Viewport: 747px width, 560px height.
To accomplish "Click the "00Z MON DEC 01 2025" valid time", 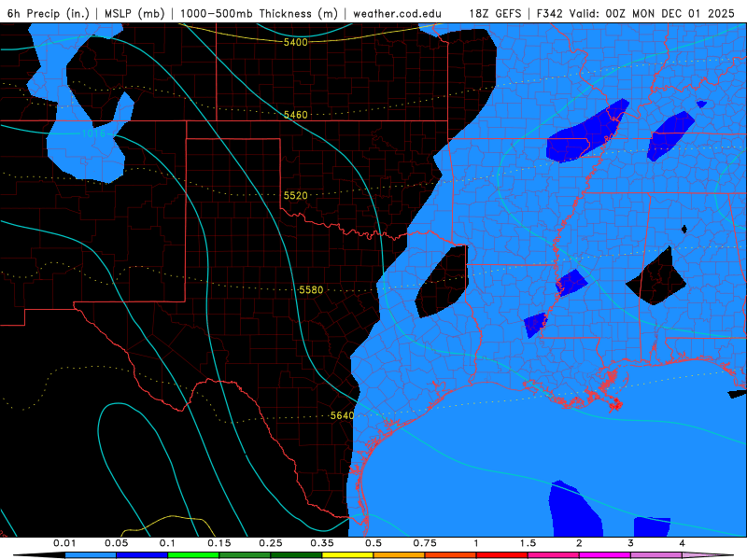I will coord(669,13).
